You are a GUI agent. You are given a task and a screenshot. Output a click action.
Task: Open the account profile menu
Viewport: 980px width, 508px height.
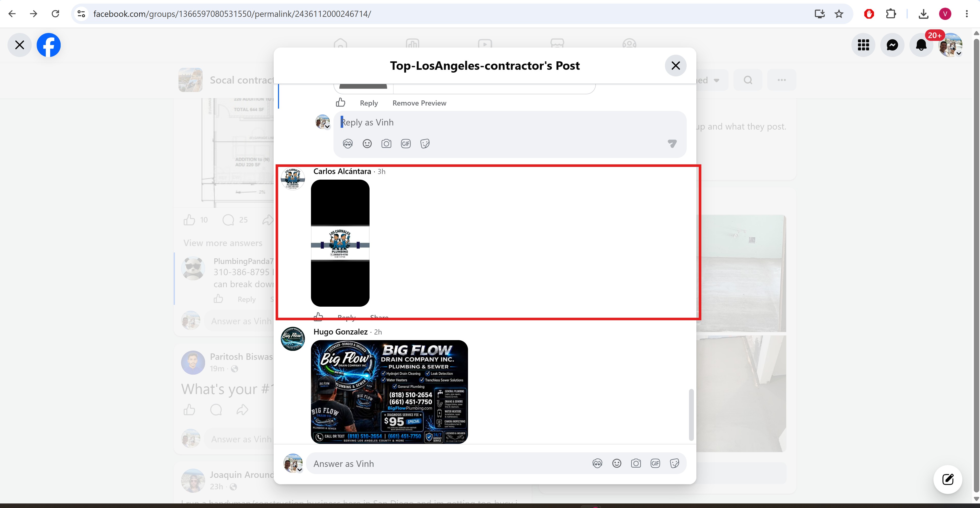(950, 45)
